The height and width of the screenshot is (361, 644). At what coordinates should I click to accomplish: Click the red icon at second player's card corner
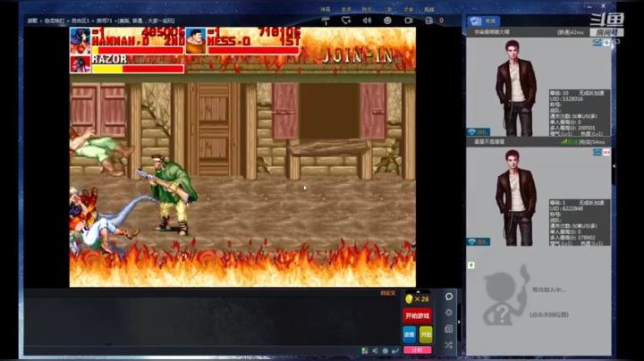(606, 152)
